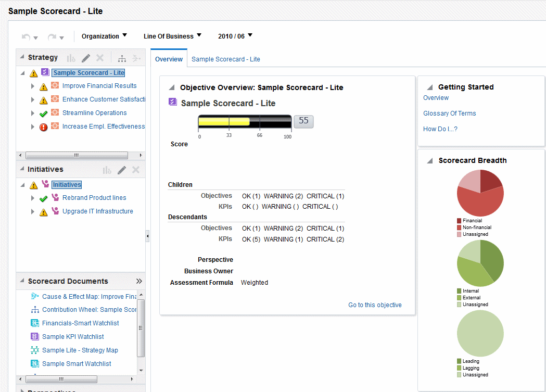546x392 pixels.
Task: Expand the Upgrade IT Infrastructure tree node
Action: click(32, 211)
